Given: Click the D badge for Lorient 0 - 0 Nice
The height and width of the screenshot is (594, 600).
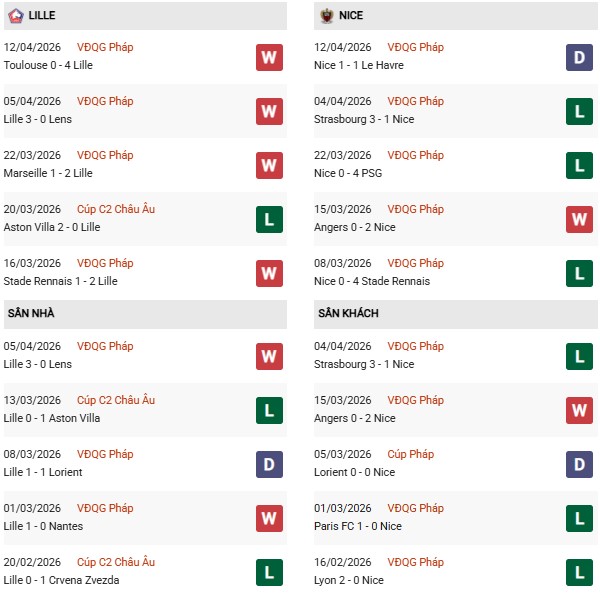Looking at the screenshot, I should [x=580, y=464].
